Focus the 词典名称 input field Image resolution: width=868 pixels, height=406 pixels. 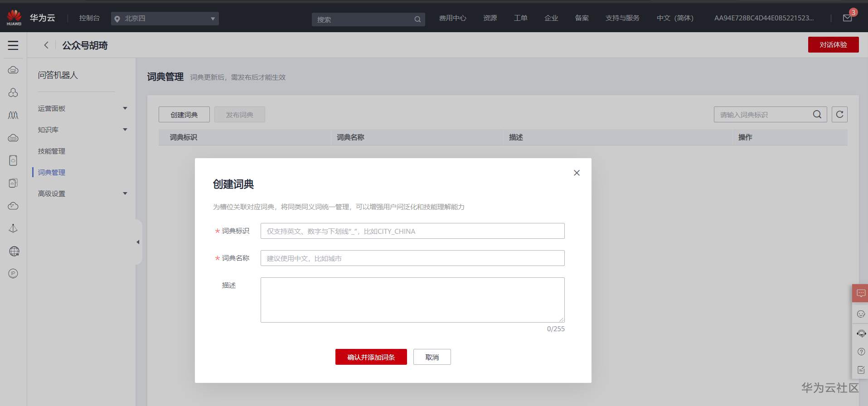coord(412,258)
